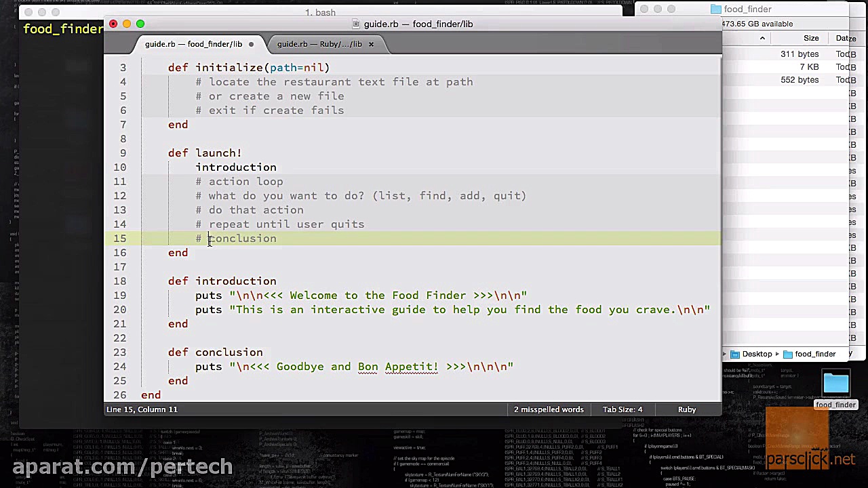This screenshot has width=868, height=488.
Task: Switch to the guide.rb — Ruby/…/lib tab
Action: [x=319, y=44]
